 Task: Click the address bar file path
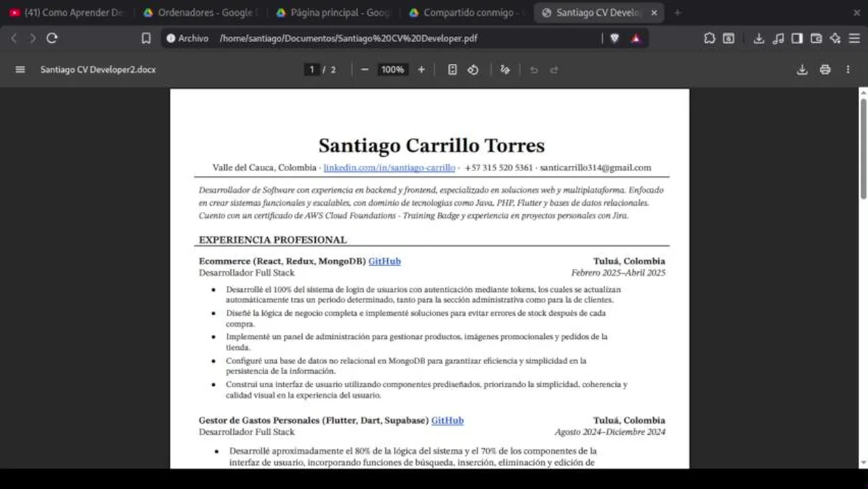(348, 39)
